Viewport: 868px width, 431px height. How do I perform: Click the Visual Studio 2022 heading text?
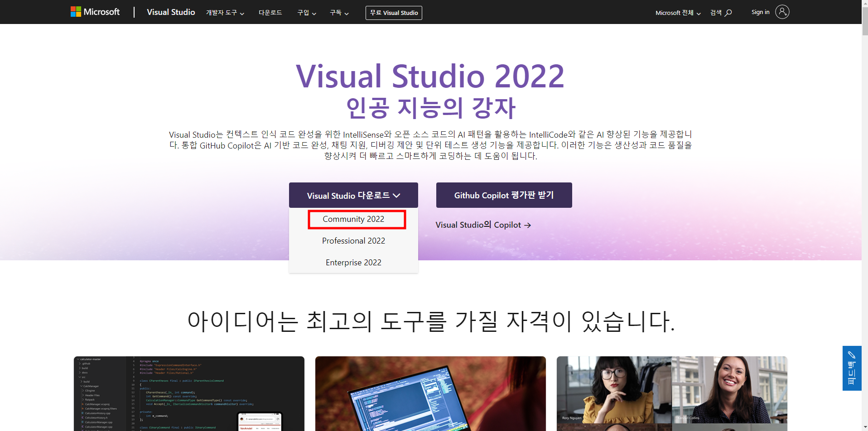click(x=430, y=76)
